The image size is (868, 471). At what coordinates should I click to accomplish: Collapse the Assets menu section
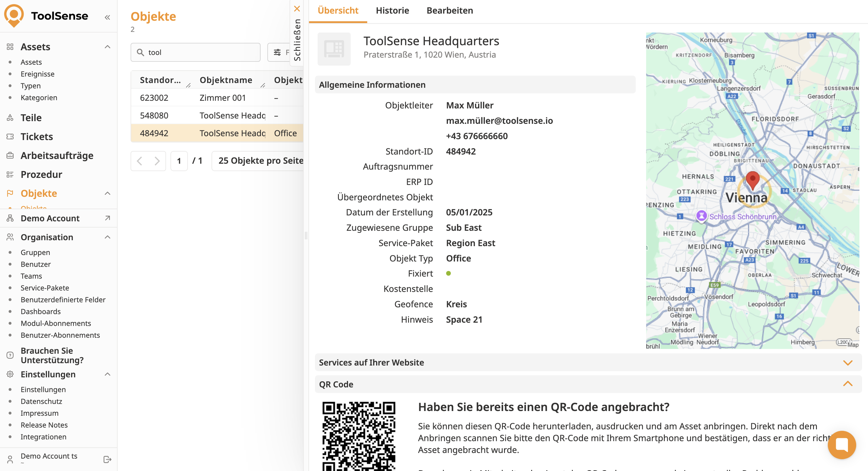pos(108,47)
